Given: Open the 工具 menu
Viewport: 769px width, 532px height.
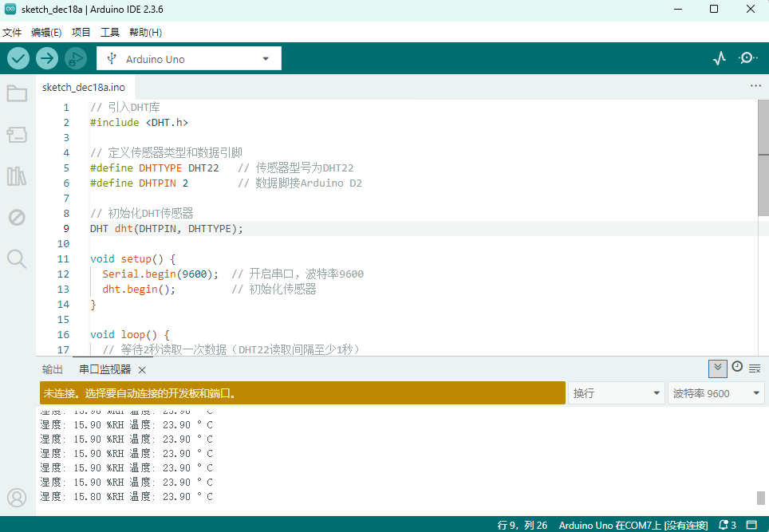Looking at the screenshot, I should [x=110, y=33].
